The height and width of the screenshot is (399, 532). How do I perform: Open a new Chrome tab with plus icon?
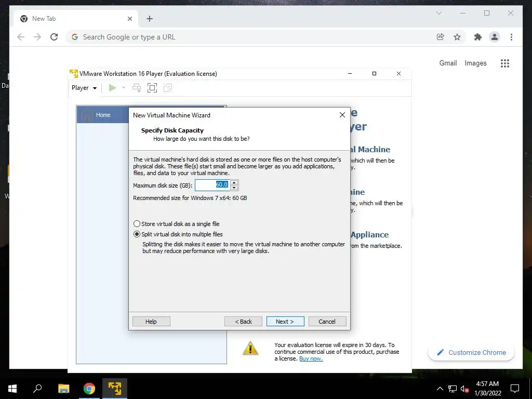(150, 19)
